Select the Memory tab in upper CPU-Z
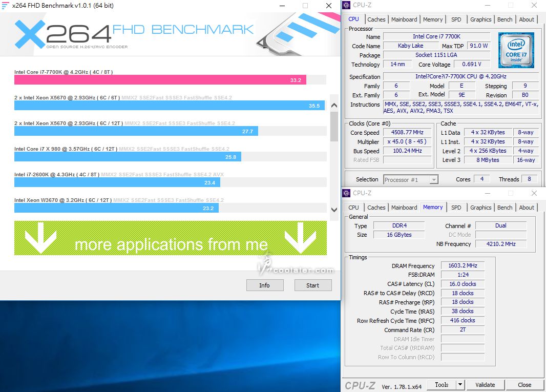546x392 pixels. pyautogui.click(x=432, y=19)
